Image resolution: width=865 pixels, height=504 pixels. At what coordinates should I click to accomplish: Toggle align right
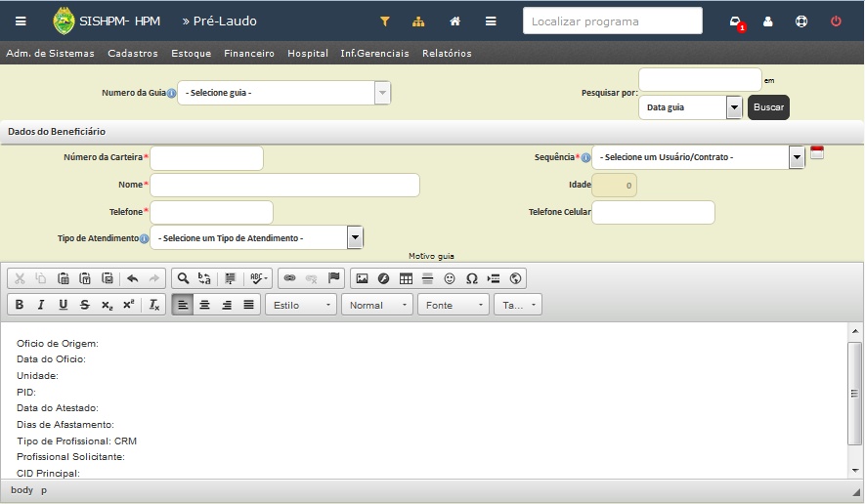227,305
